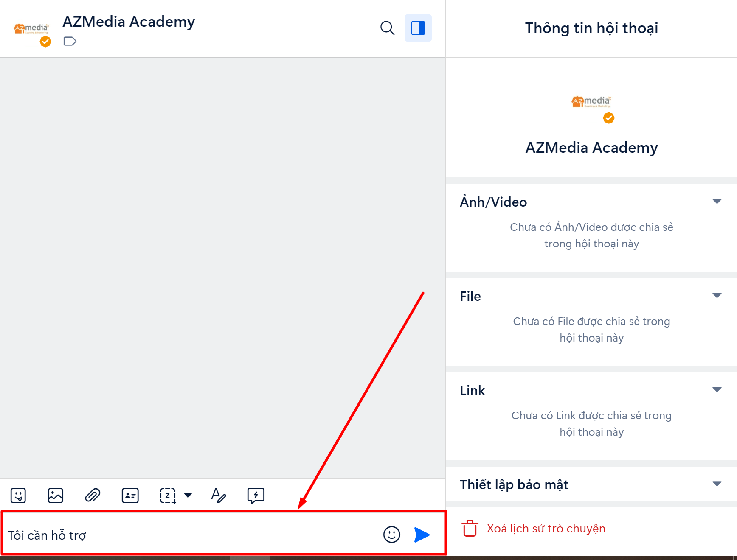Open the emoji picker in message box
737x560 pixels.
click(391, 535)
